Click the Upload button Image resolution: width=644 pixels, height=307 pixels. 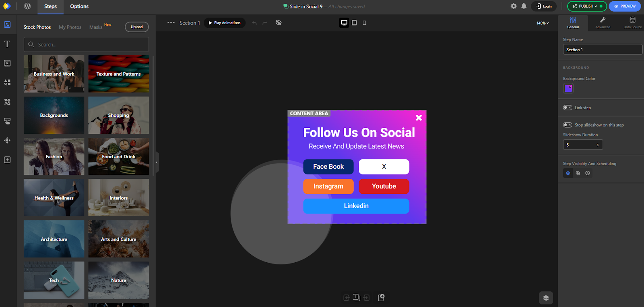click(137, 27)
